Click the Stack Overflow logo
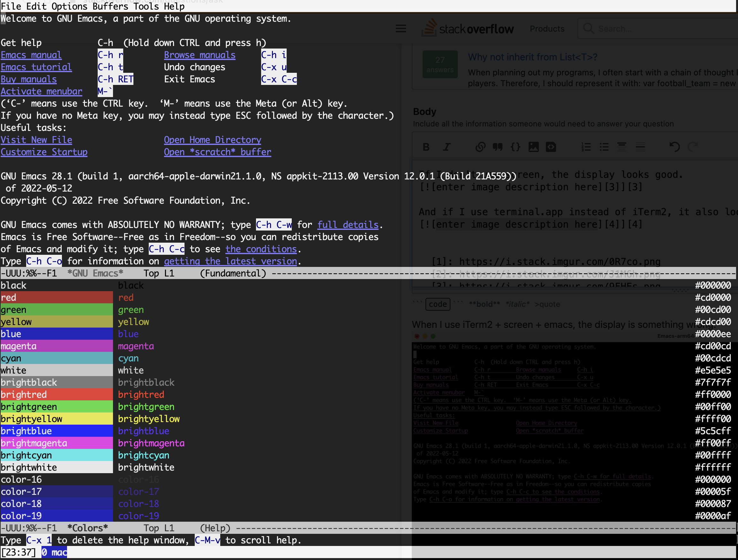Image resolution: width=738 pixels, height=560 pixels. click(467, 28)
